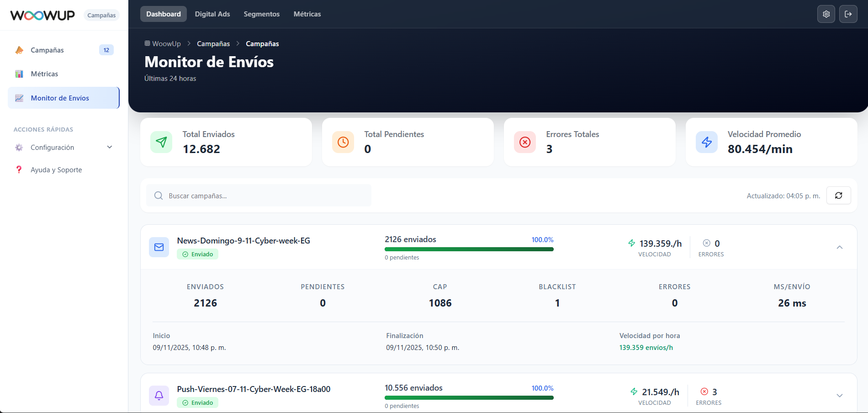Focus the Buscar campañas search field

[259, 196]
